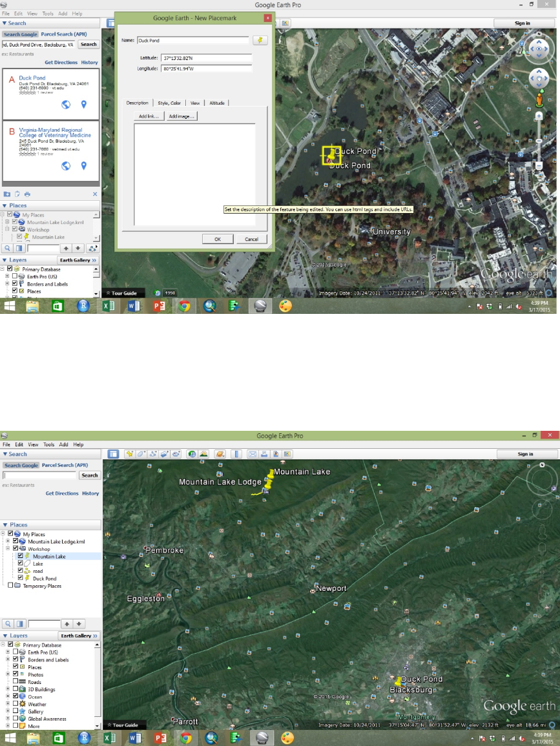Viewport: 560px width, 746px height.
Task: Click the Latitude field 37°13'32.82"N
Action: point(207,58)
